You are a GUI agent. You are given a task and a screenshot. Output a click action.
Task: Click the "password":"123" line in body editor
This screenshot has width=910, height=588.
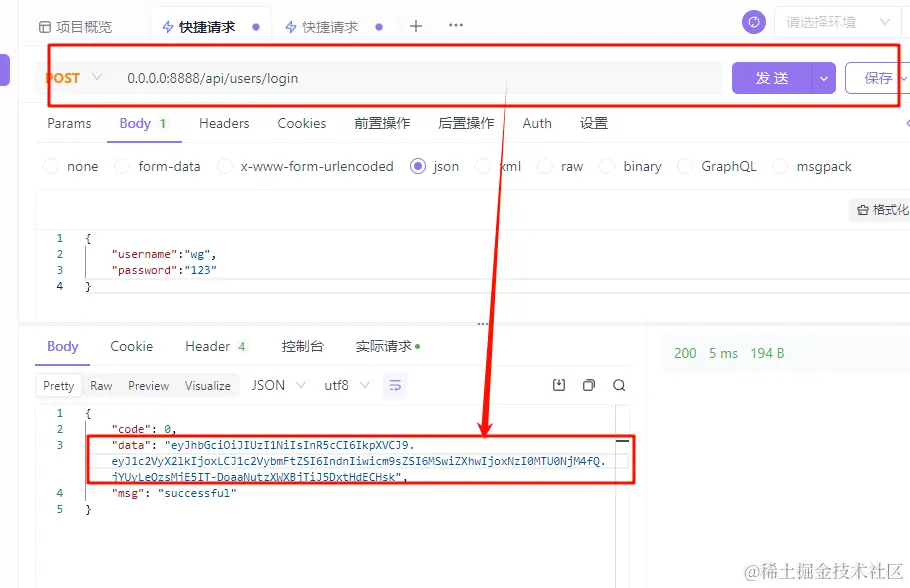pyautogui.click(x=164, y=270)
